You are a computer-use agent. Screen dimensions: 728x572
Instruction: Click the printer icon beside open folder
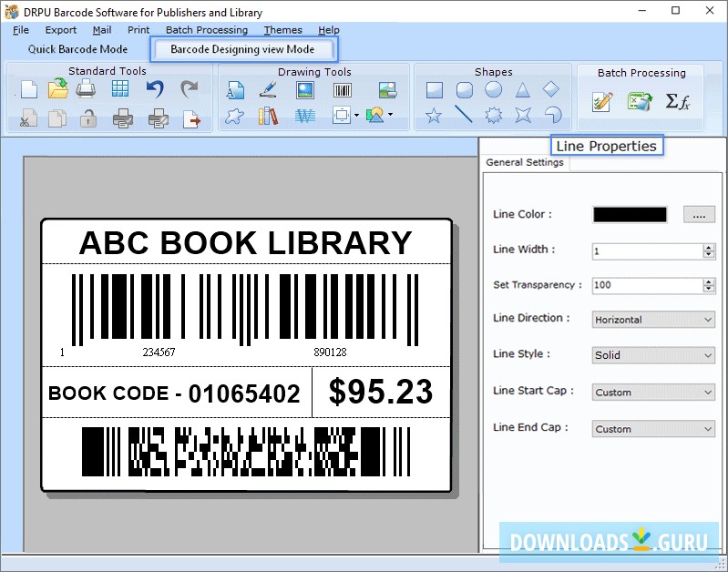(x=86, y=88)
